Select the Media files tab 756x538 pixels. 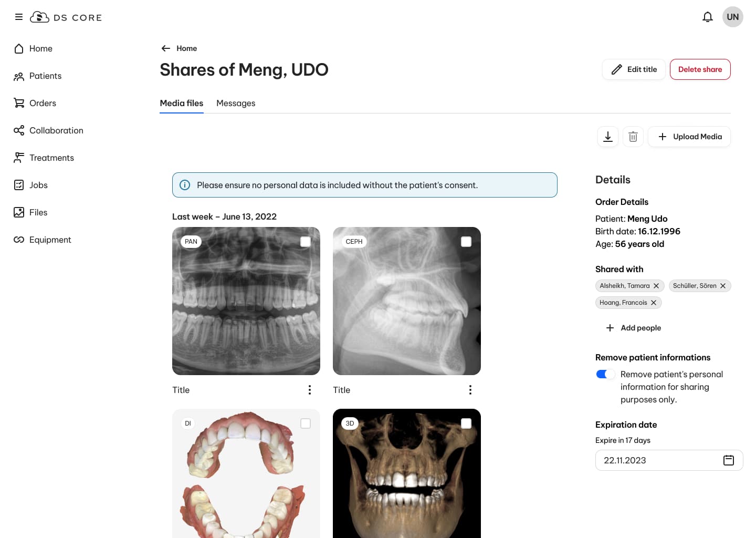181,104
